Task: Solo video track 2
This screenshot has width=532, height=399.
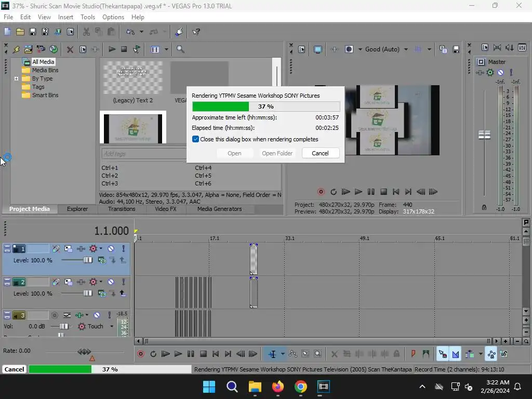Action: pyautogui.click(x=124, y=282)
